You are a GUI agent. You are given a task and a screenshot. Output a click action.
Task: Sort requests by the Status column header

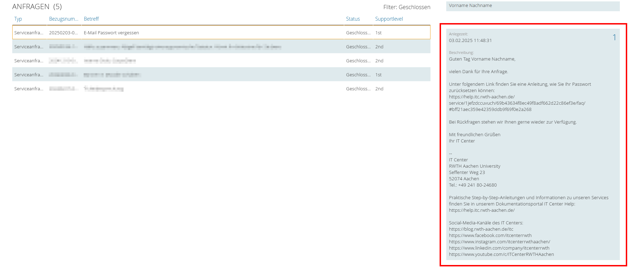click(353, 19)
